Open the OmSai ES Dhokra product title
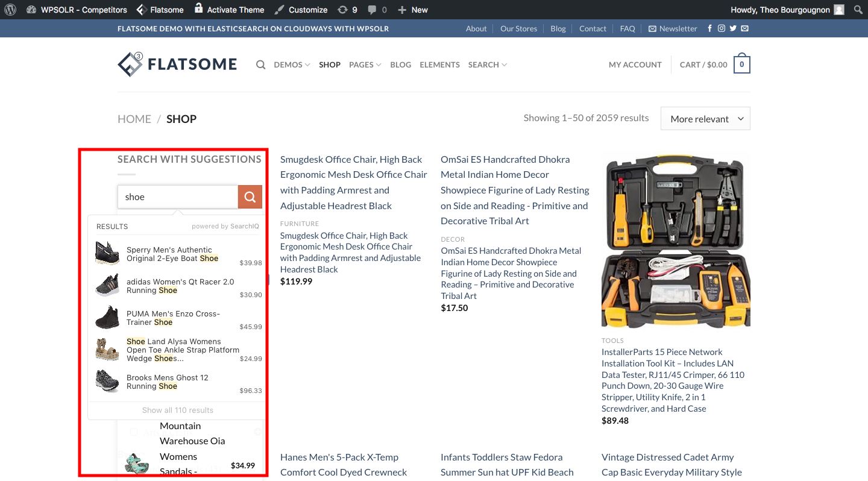The width and height of the screenshot is (868, 481). 515,190
